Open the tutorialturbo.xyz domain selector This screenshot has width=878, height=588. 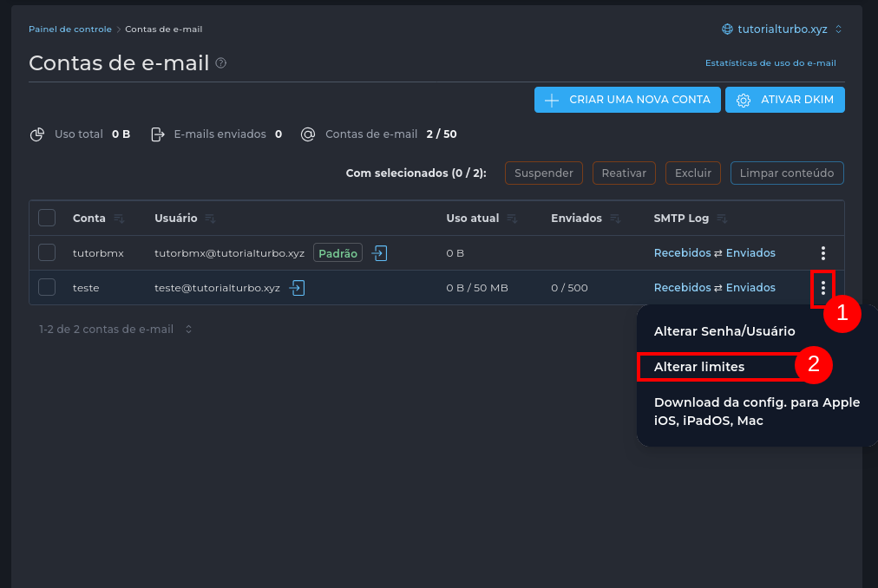click(x=782, y=29)
